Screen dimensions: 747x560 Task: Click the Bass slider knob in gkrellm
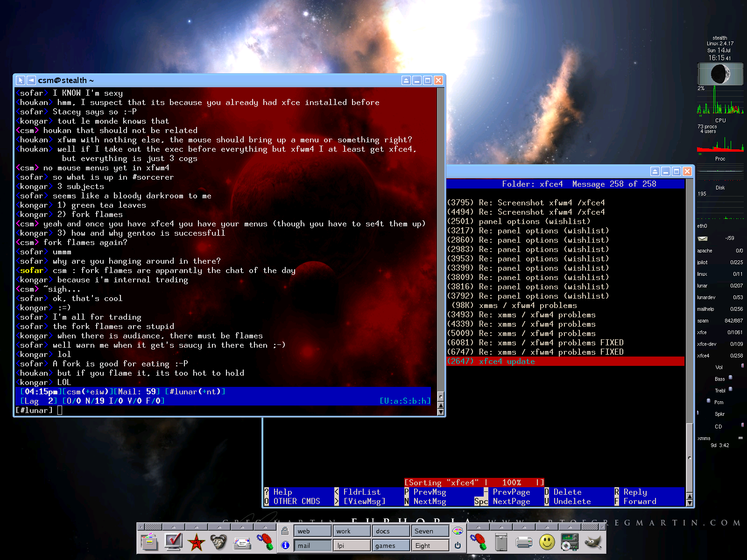tap(730, 378)
